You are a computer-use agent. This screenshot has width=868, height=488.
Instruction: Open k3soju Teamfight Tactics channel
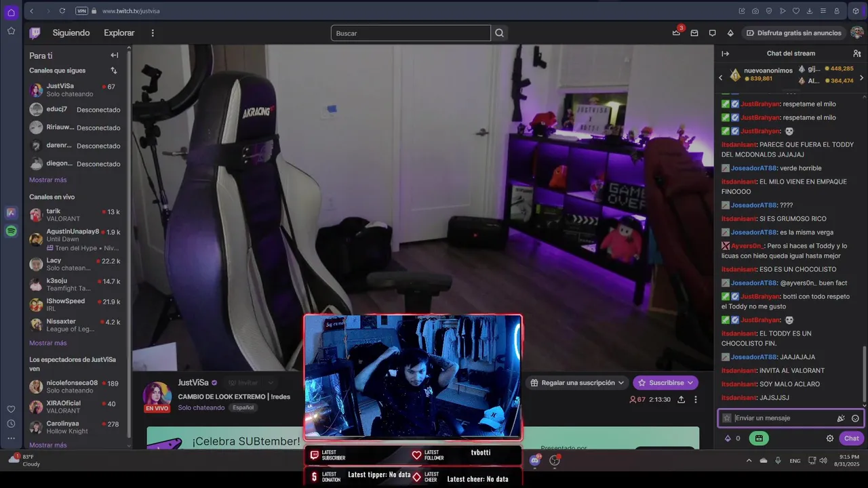(x=75, y=285)
